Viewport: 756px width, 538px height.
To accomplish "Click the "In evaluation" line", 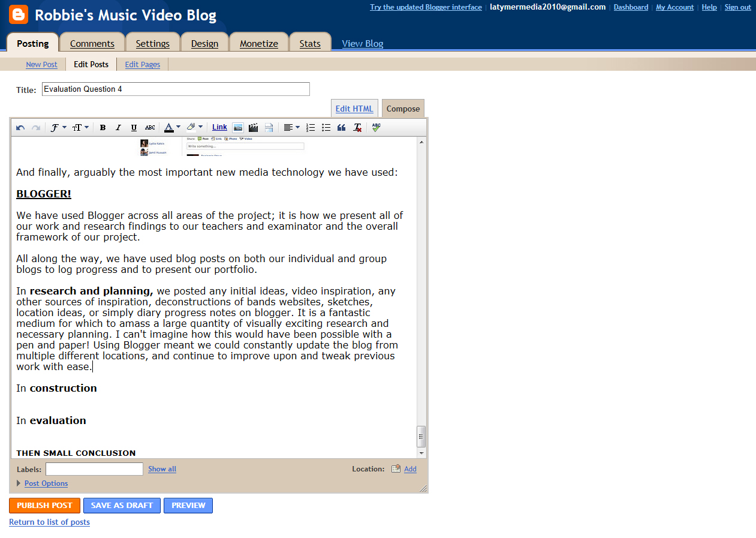I will (x=51, y=420).
